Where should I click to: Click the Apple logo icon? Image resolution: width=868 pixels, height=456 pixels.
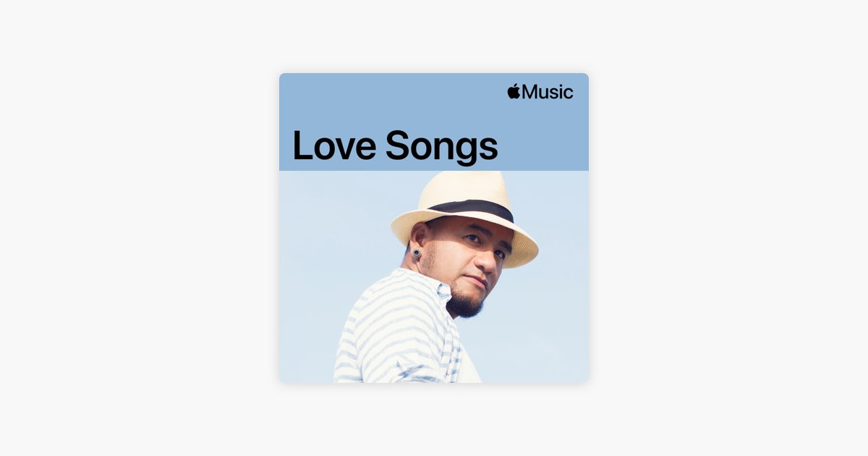514,91
